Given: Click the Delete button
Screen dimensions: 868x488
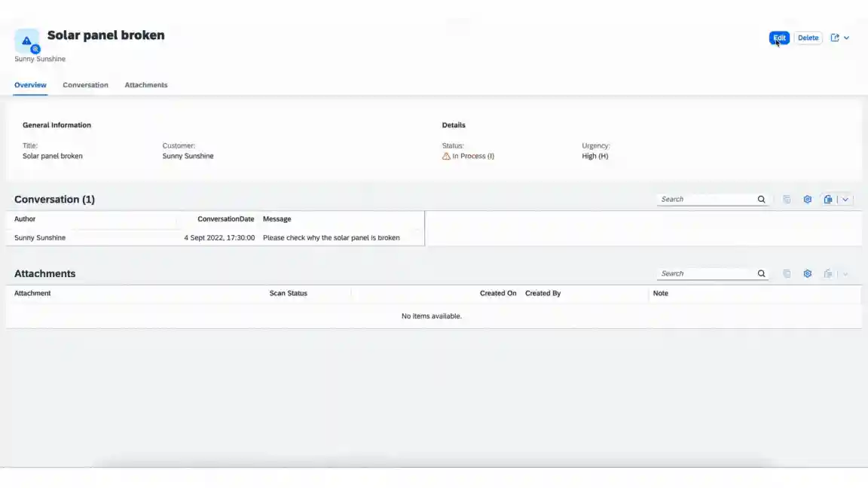Looking at the screenshot, I should [x=808, y=37].
